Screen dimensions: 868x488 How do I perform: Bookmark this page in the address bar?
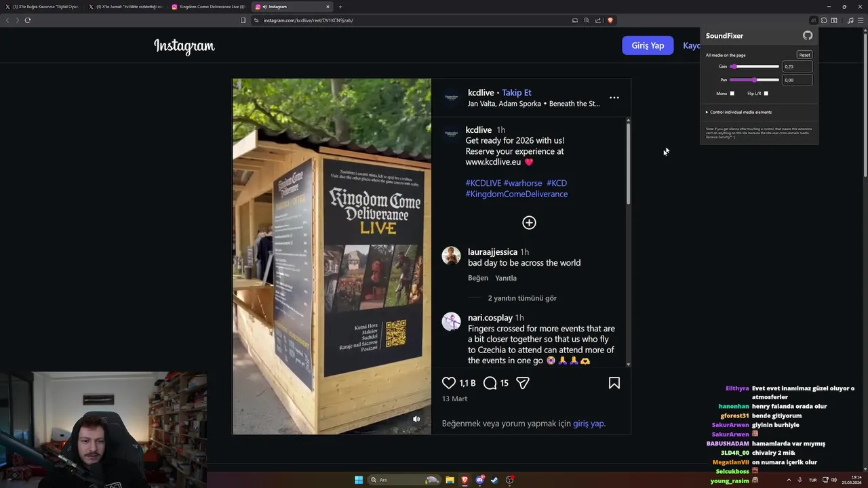coord(243,20)
